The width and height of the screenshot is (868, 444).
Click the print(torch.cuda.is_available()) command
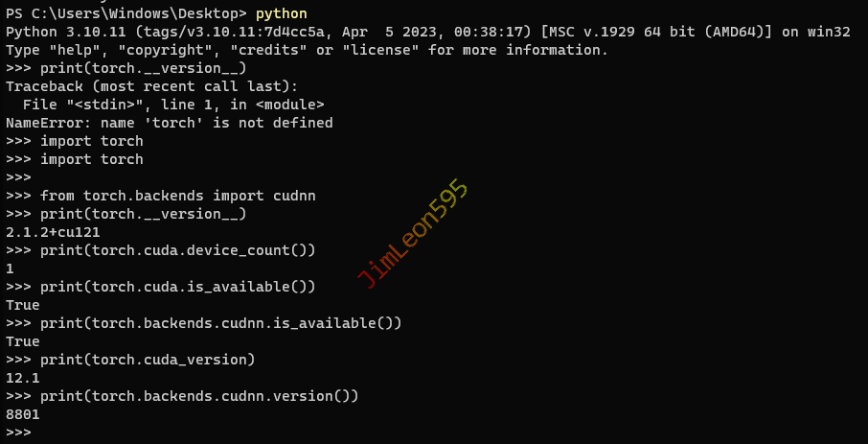point(177,287)
